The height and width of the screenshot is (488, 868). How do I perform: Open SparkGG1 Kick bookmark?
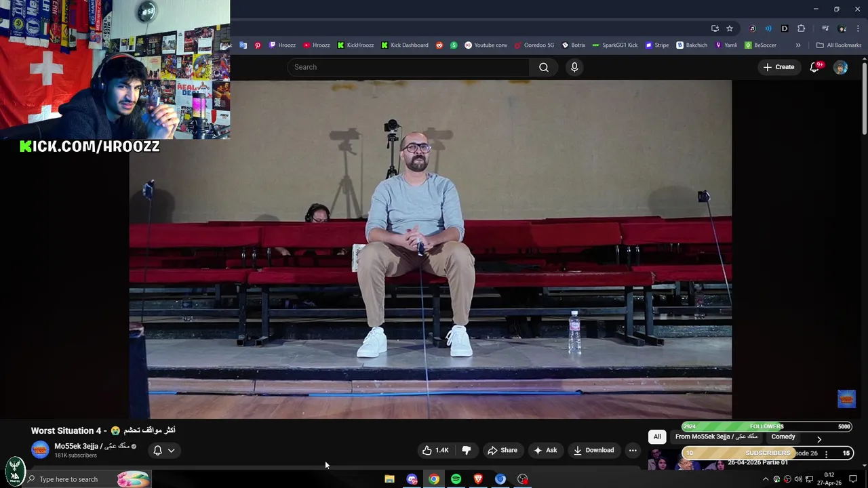[x=615, y=45]
